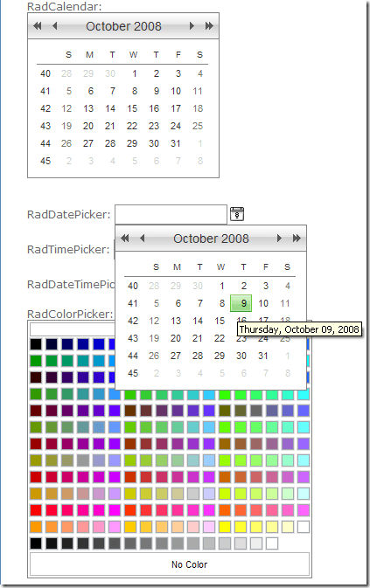Viewport: 370px width, 588px height.
Task: Toggle calendar popup icon beside RadDatePicker
Action: pos(237,214)
